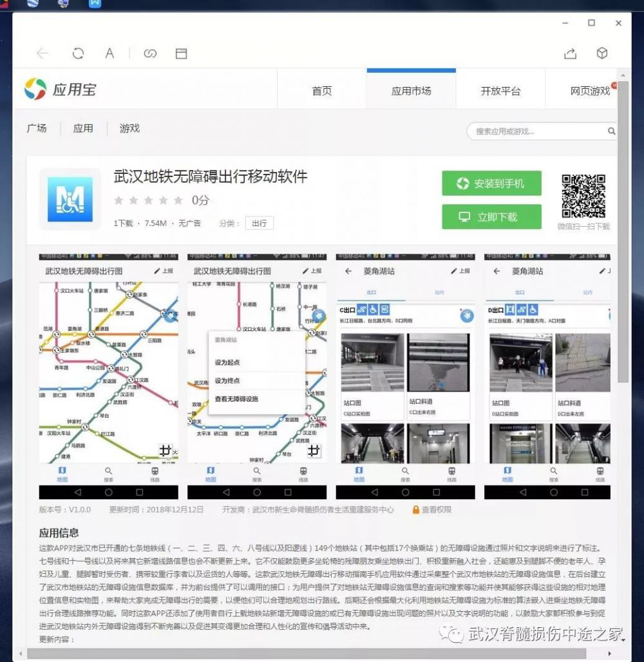Reload the page with the refresh icon
Image resolution: width=644 pixels, height=662 pixels.
click(x=78, y=53)
